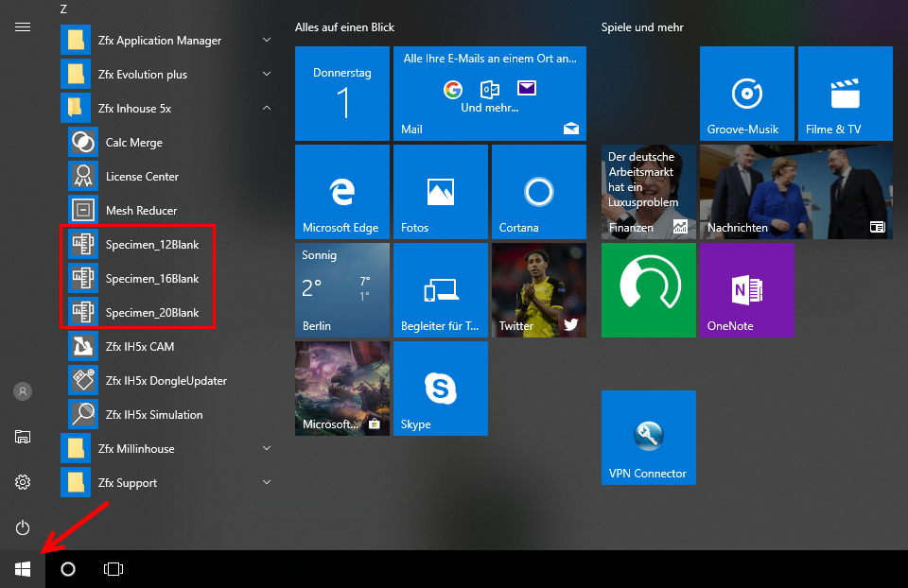Collapse the Zfx Inhouse 5x folder
Image resolution: width=908 pixels, height=588 pixels.
pos(267,109)
